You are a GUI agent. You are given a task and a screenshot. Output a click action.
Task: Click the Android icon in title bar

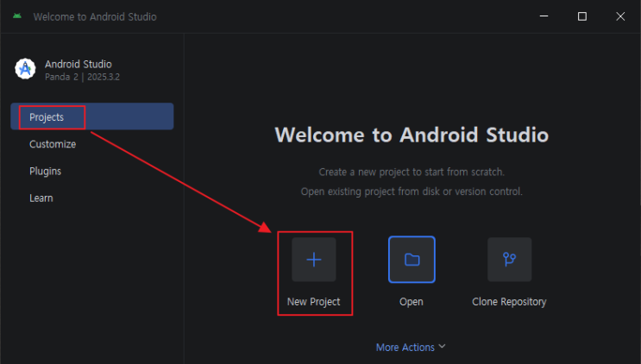17,16
